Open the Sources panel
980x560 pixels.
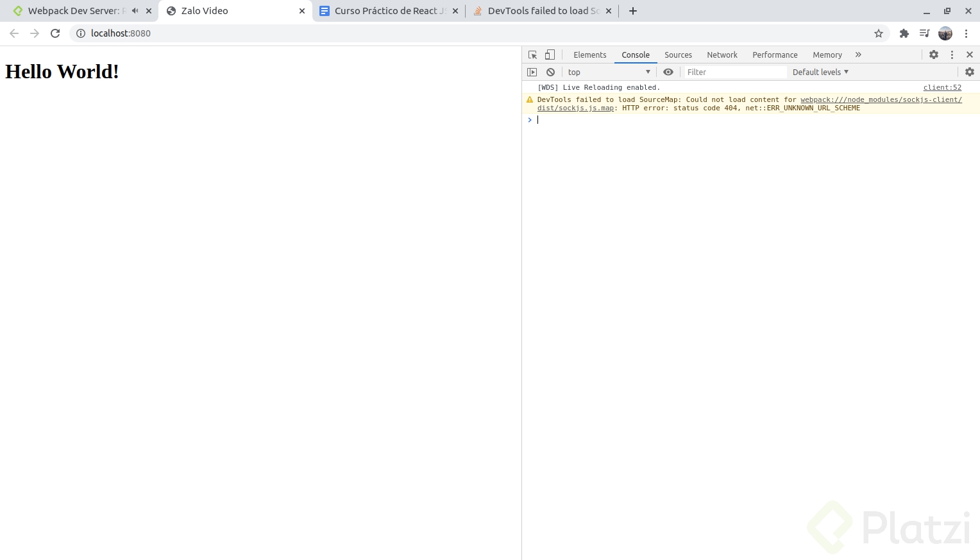(678, 55)
